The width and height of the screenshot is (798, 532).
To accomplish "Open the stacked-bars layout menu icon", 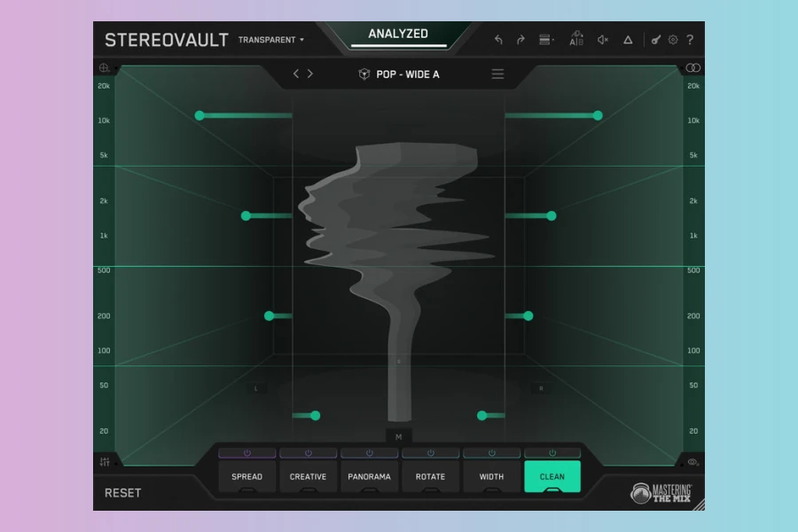I will click(x=545, y=40).
